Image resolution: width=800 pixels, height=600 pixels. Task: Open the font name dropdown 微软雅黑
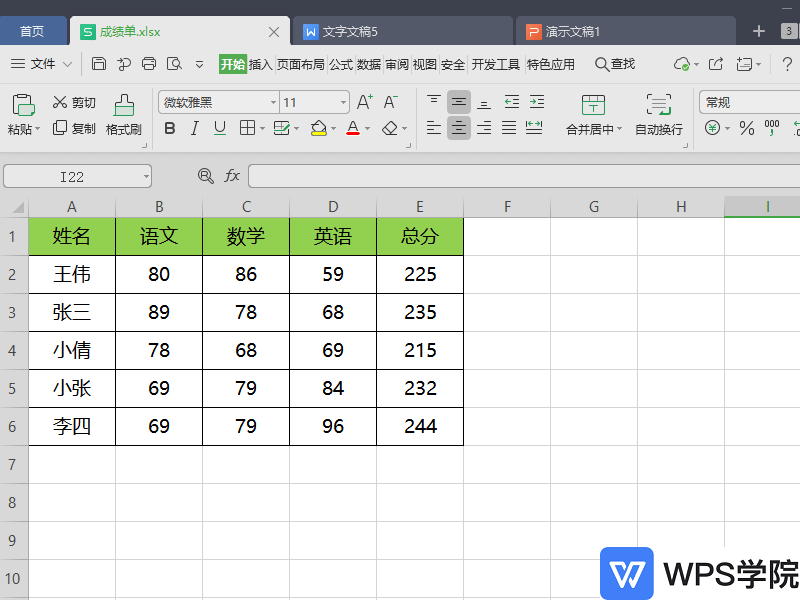[273, 103]
